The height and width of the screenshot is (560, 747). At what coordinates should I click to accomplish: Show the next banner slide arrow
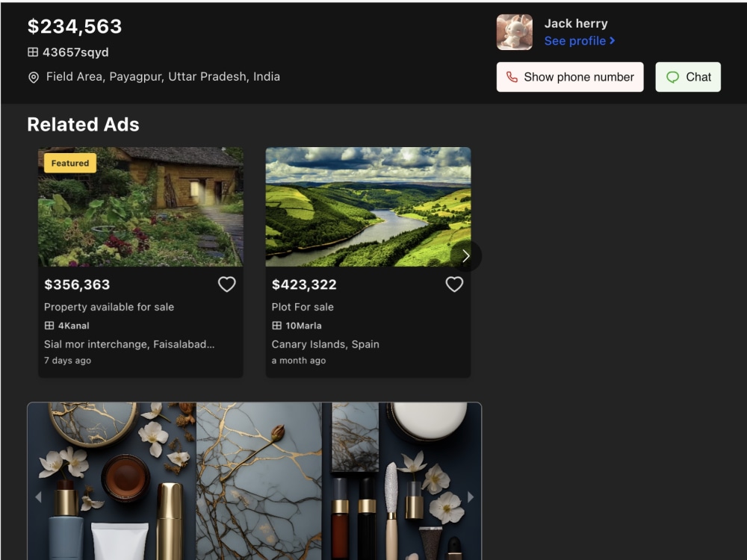[x=471, y=497]
